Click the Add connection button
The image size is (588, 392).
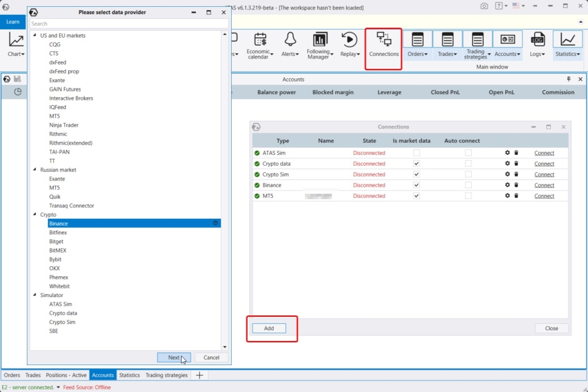coord(269,329)
